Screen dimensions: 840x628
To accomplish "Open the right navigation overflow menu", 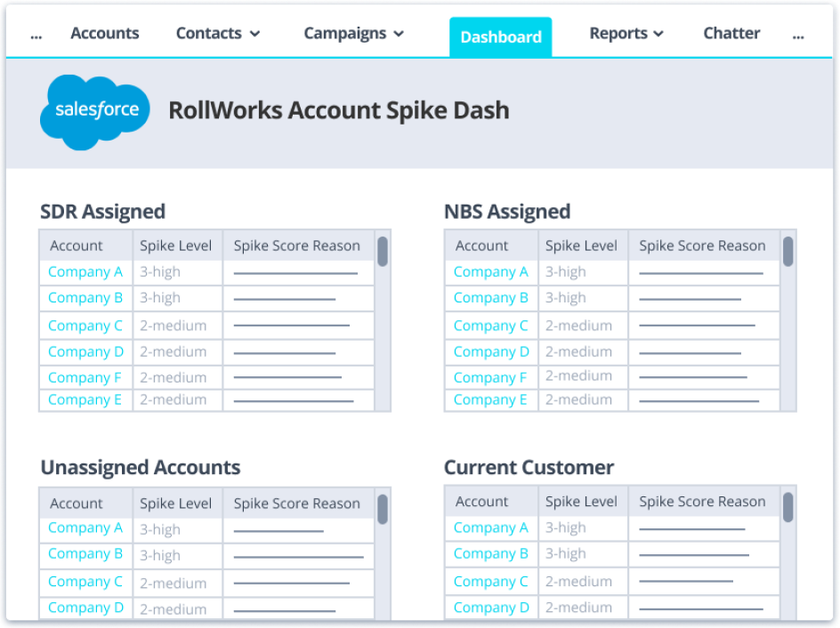I will pos(798,34).
